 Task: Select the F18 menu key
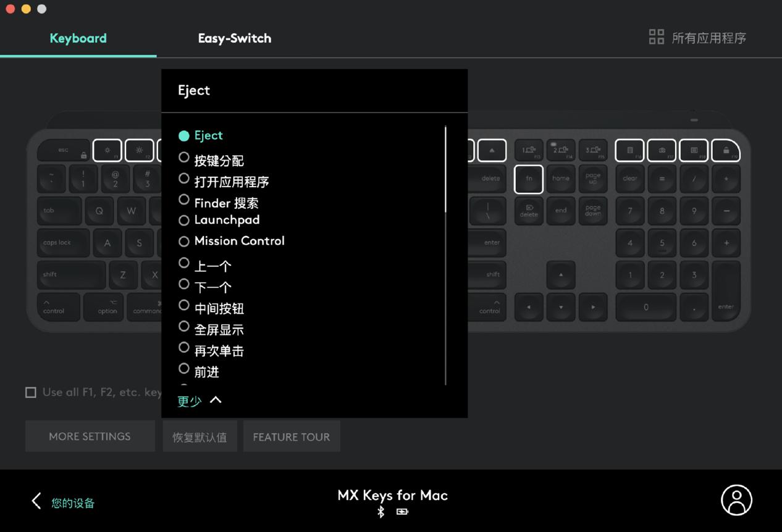point(694,150)
